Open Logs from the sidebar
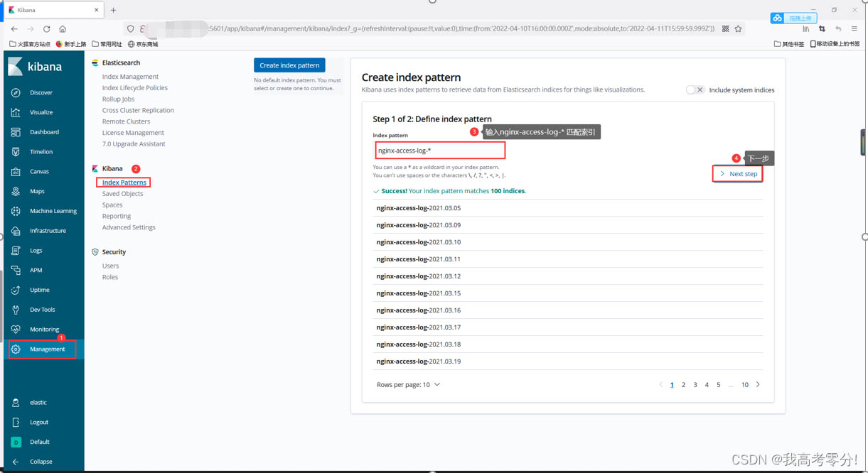This screenshot has height=473, width=868. tap(36, 251)
